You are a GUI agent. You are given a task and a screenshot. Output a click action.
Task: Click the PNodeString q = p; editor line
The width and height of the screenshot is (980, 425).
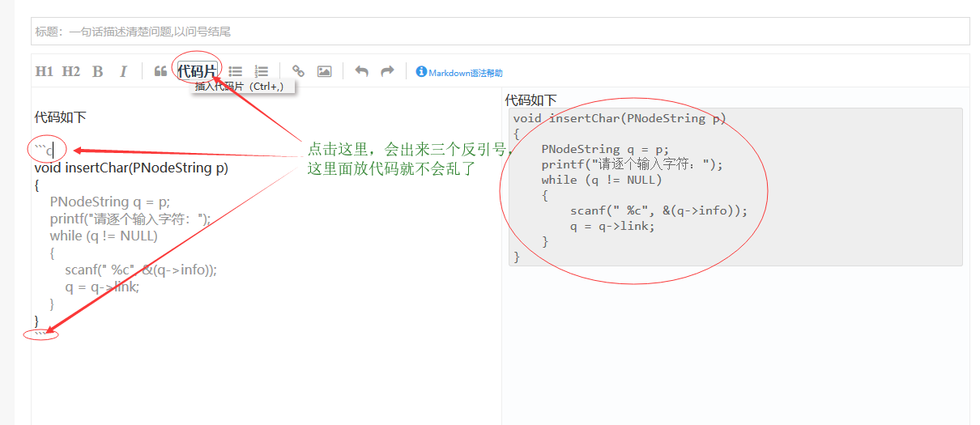[x=109, y=202]
